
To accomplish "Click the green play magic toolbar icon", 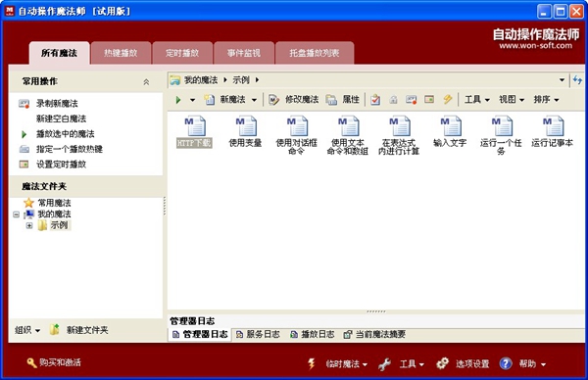I will [x=178, y=100].
